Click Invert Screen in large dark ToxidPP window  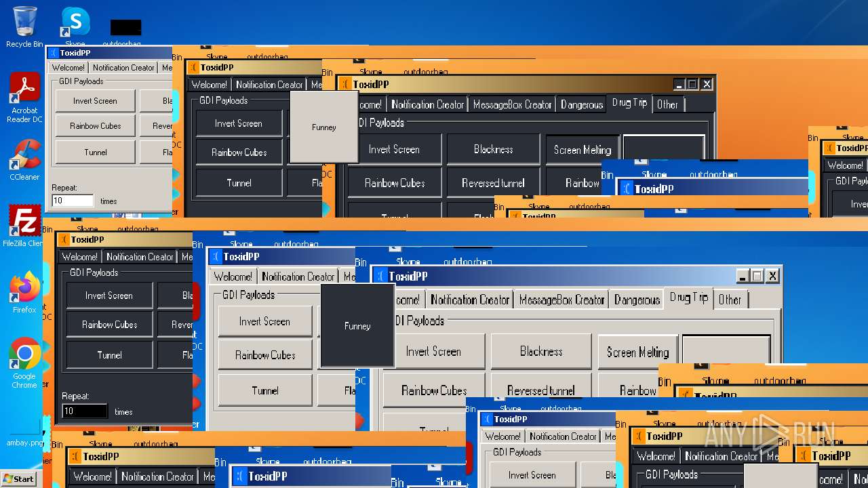click(394, 149)
